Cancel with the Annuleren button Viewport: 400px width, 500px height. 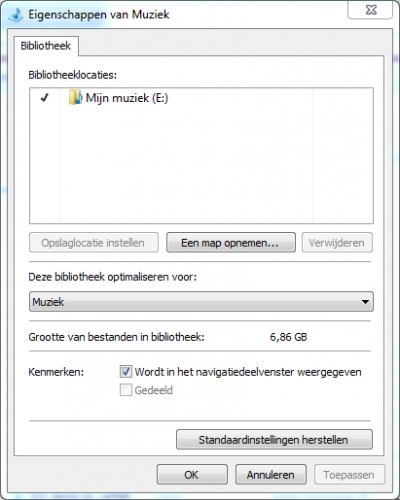(271, 475)
